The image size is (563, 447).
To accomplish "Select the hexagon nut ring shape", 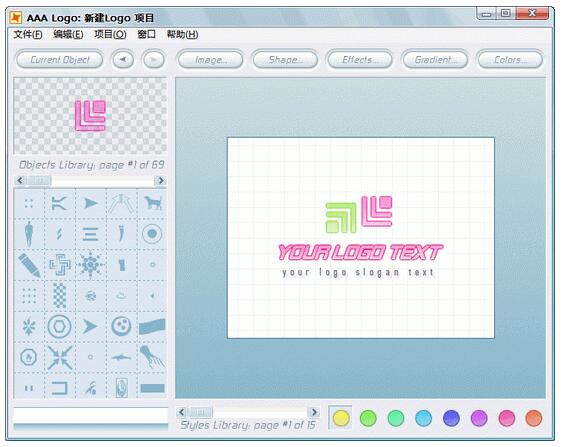I will pos(60,326).
